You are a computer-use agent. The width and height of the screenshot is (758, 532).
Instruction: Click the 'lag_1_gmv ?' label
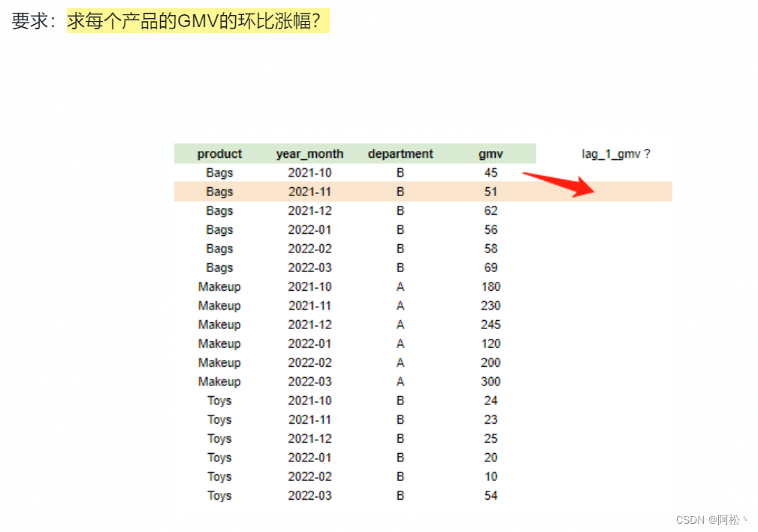coord(616,154)
